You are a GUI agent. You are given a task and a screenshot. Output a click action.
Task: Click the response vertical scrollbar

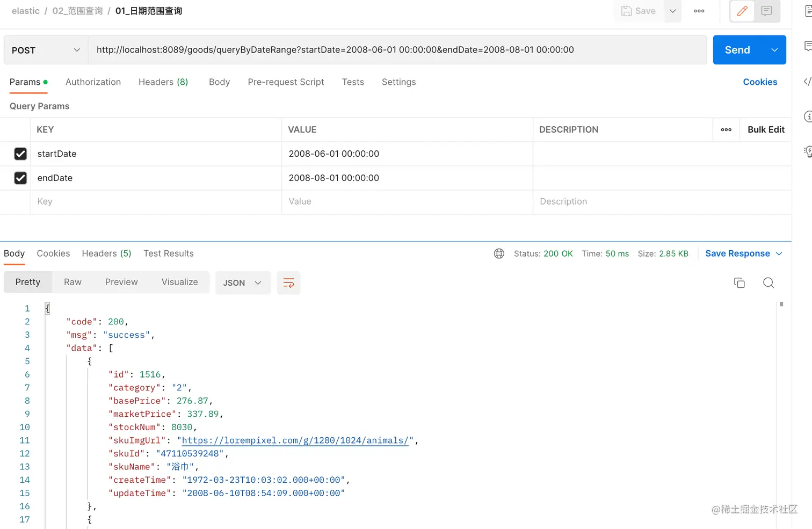click(781, 305)
